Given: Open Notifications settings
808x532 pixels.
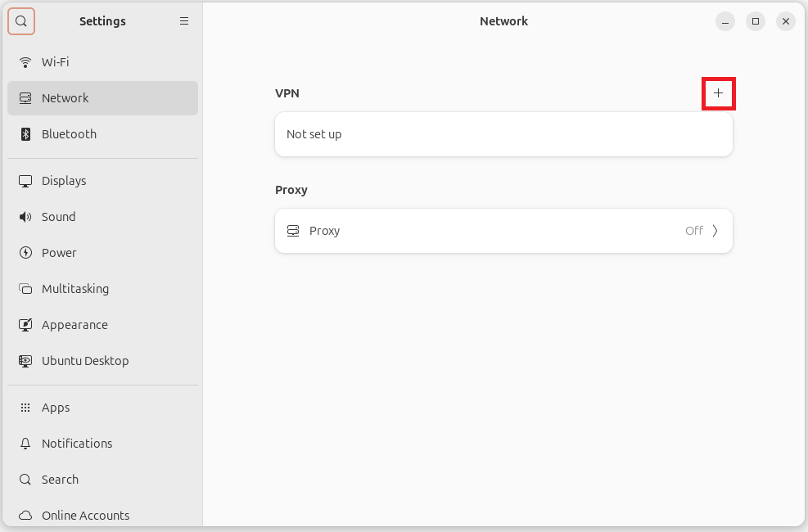Looking at the screenshot, I should [102, 444].
